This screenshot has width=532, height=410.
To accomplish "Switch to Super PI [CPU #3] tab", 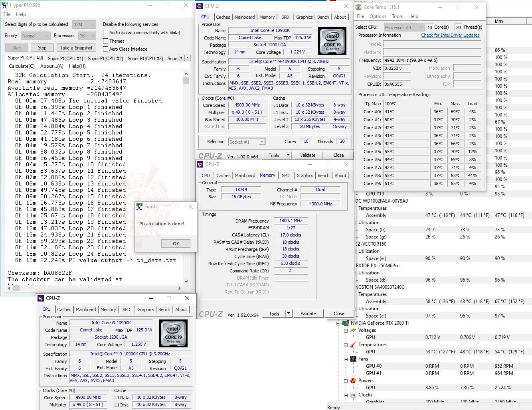I will pyautogui.click(x=145, y=58).
